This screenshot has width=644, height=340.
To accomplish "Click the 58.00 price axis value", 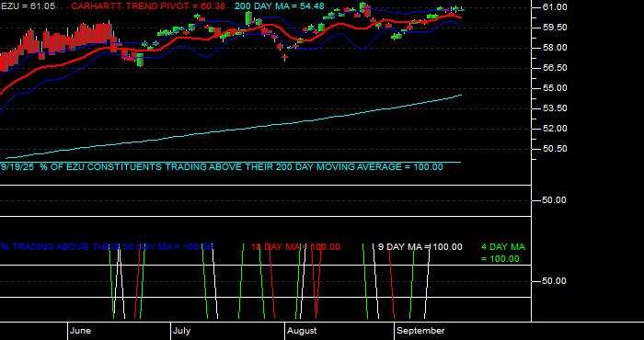I will coord(555,48).
